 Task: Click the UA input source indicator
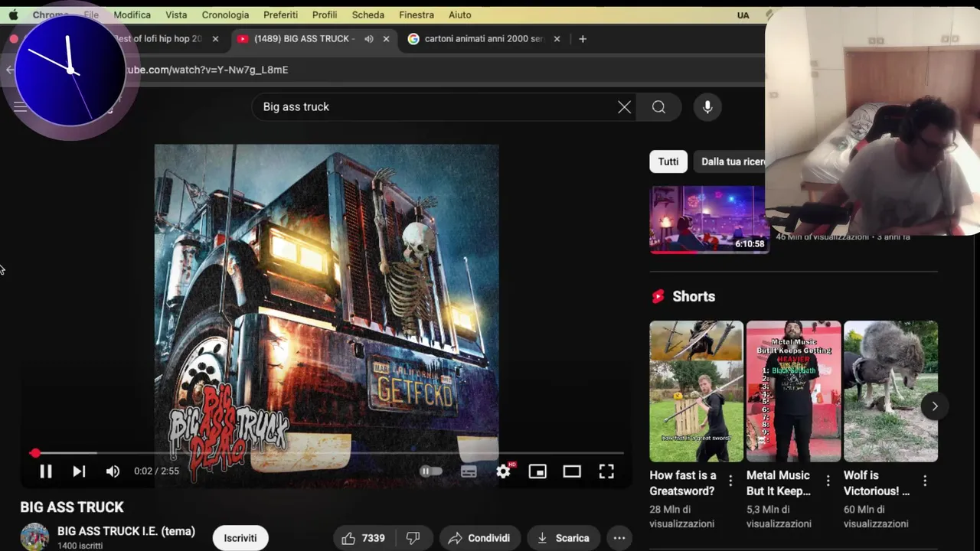[743, 15]
